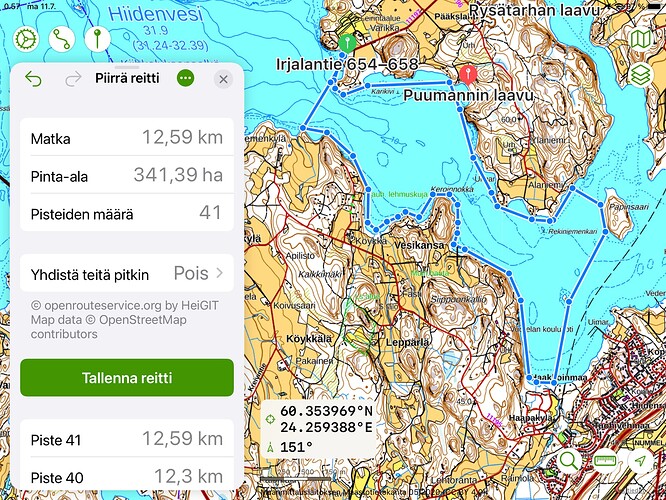This screenshot has height=500, width=666.
Task: Tap the red Puumannin laavu marker
Action: [468, 74]
